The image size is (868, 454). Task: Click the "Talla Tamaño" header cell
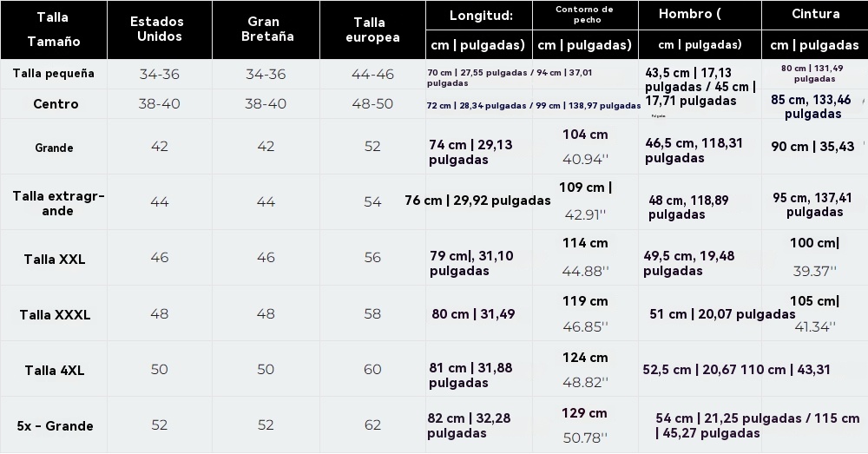53,30
